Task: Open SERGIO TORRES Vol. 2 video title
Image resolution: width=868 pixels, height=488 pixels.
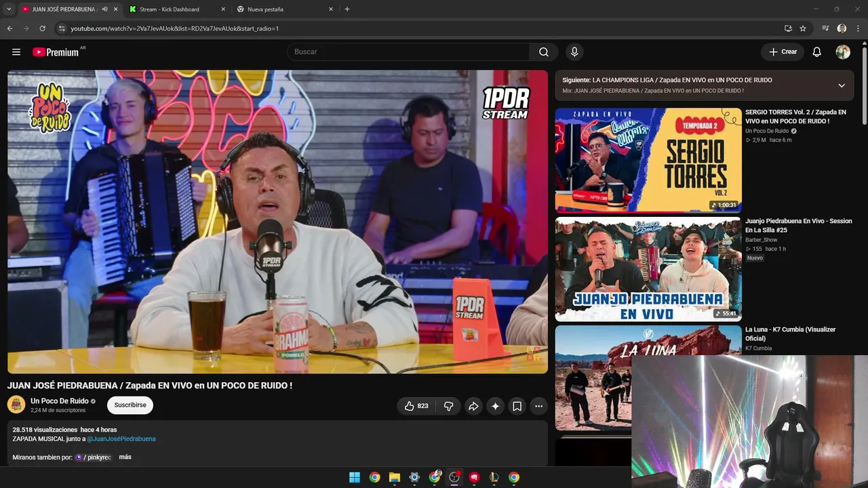Action: [796, 117]
